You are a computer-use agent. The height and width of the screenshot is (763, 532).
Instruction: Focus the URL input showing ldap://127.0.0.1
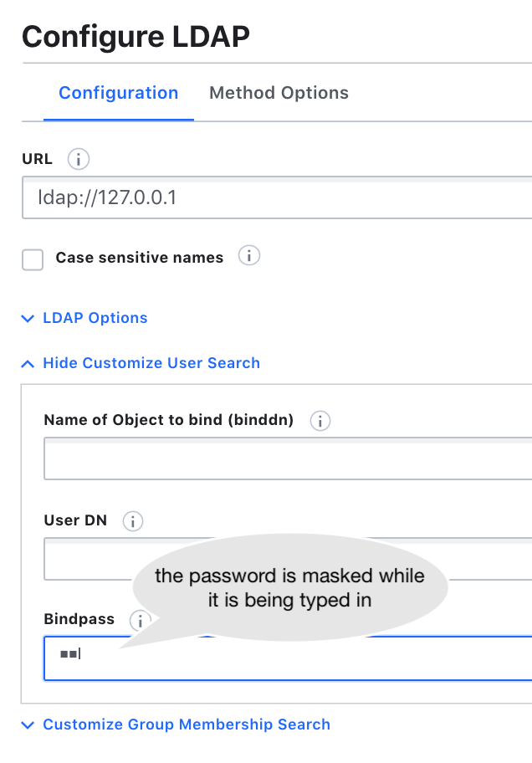click(x=251, y=197)
